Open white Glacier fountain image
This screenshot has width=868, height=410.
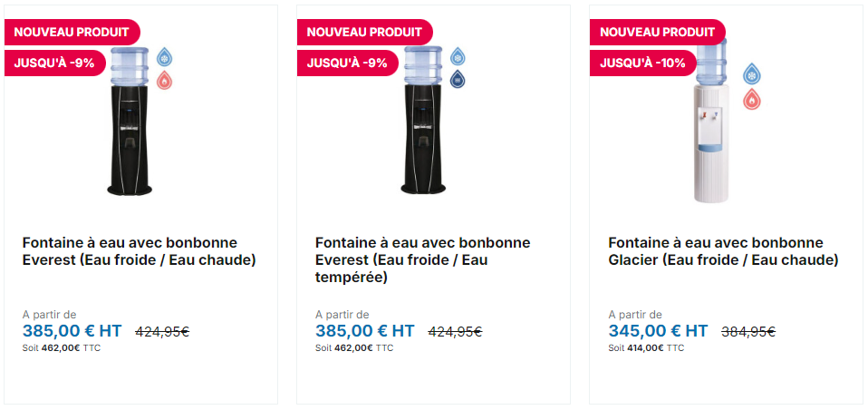click(x=711, y=121)
